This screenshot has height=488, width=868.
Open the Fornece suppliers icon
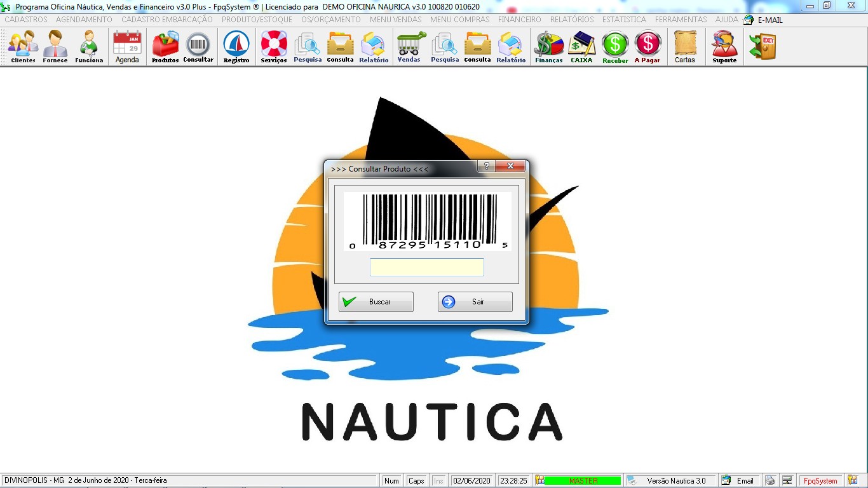coord(55,47)
